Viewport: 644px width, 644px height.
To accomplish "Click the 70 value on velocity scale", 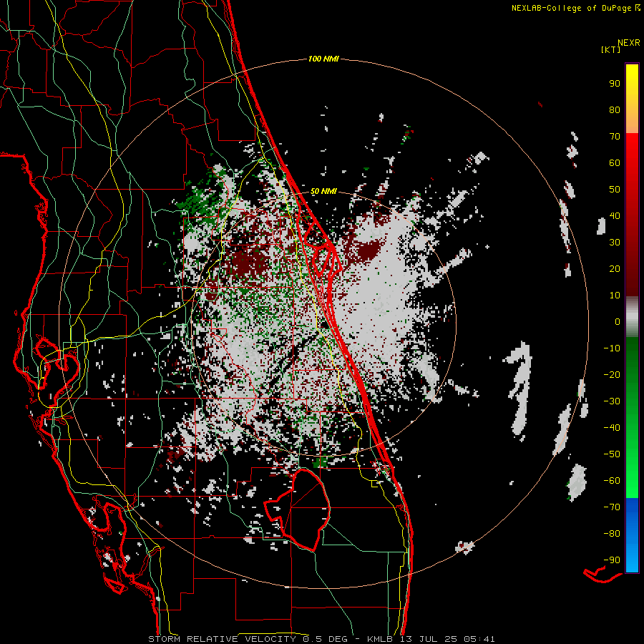I will click(x=615, y=137).
